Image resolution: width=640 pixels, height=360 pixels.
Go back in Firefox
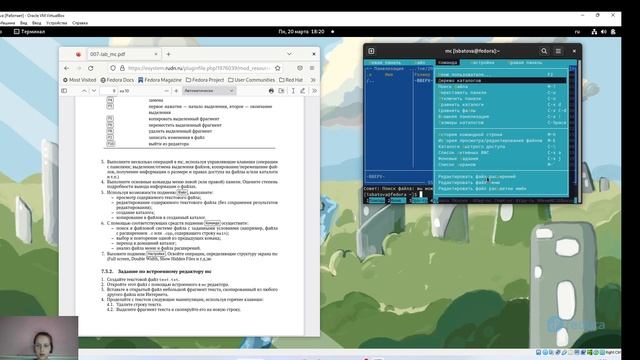[67, 68]
